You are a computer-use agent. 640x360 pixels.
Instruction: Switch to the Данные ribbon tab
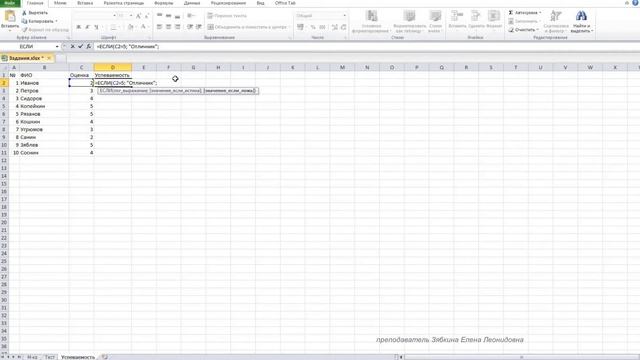[192, 3]
